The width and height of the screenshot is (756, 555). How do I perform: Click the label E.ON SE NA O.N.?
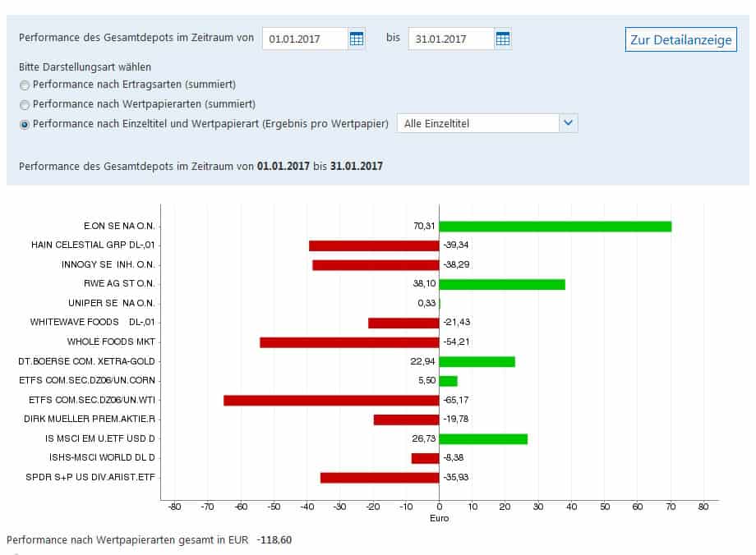pos(119,226)
